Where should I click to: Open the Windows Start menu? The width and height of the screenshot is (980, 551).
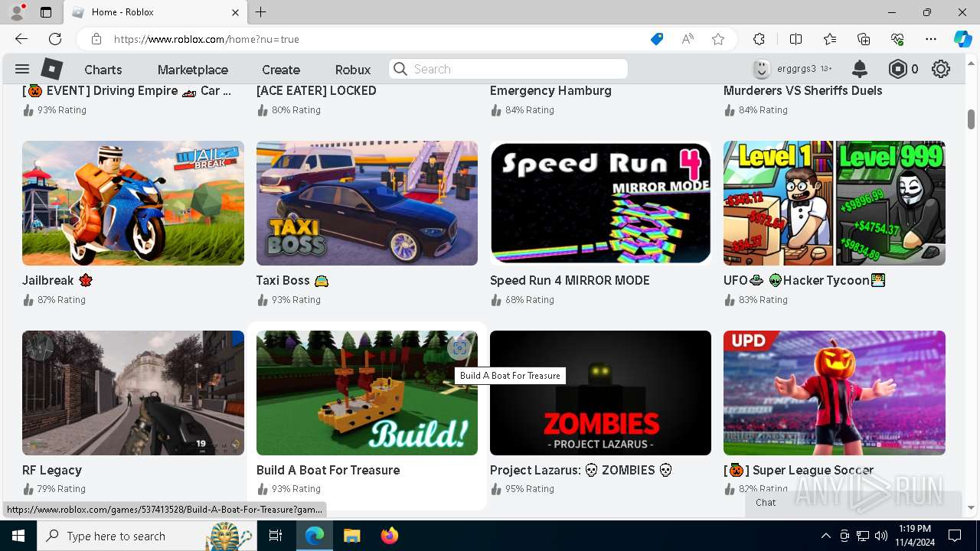tap(18, 536)
